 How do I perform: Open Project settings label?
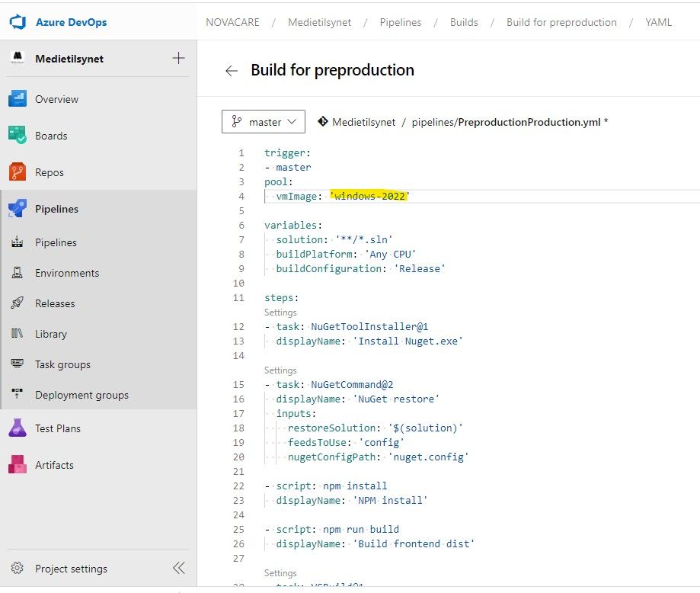pyautogui.click(x=71, y=569)
